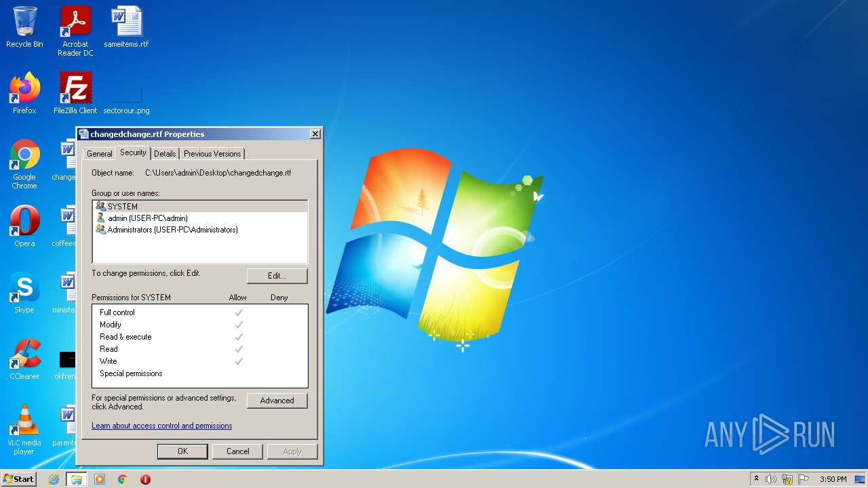
Task: Open Google Chrome desktop shortcut
Action: pos(24,164)
